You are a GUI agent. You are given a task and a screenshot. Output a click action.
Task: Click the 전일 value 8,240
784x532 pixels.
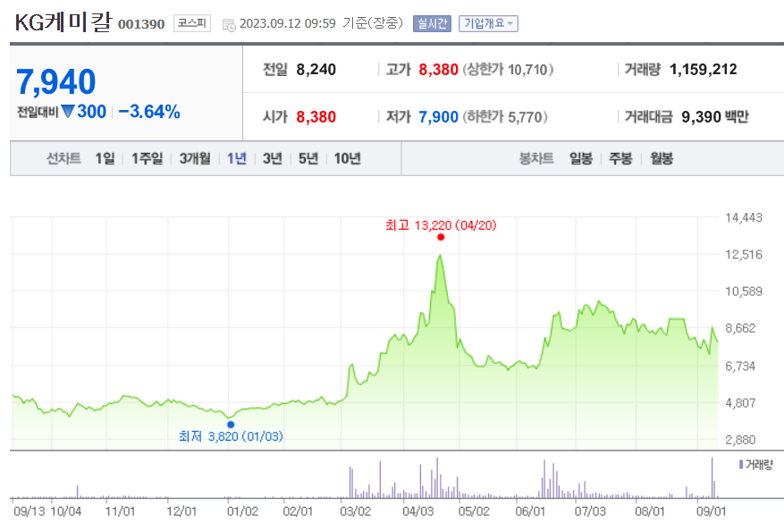tap(316, 70)
